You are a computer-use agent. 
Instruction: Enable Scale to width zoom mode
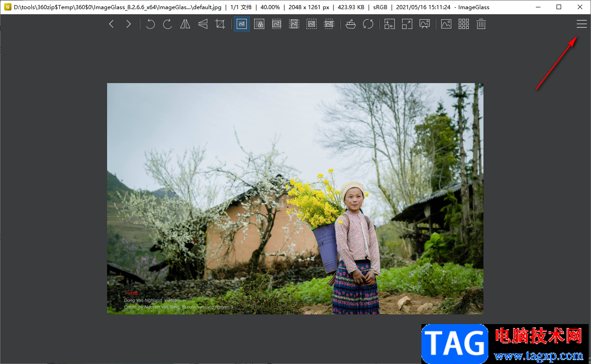pyautogui.click(x=277, y=24)
